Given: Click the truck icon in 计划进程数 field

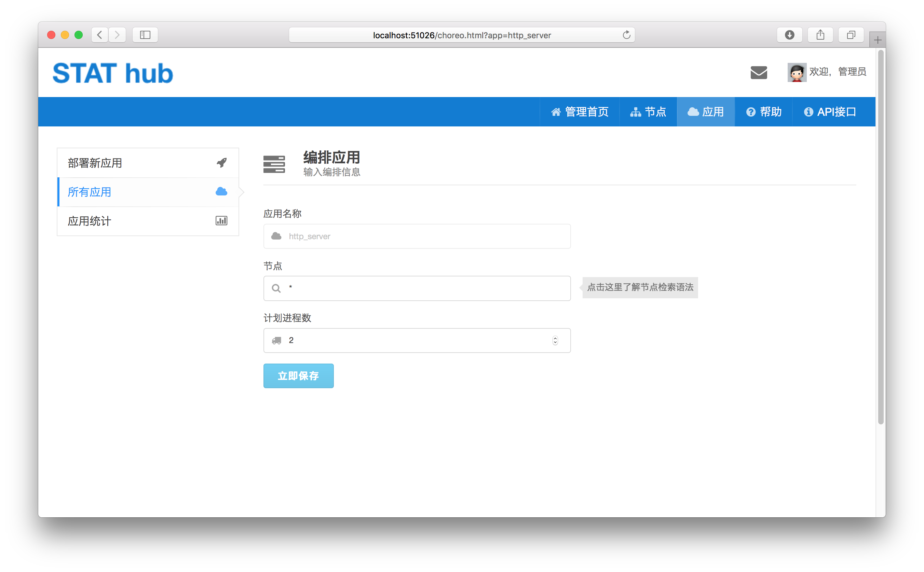Looking at the screenshot, I should coord(276,340).
